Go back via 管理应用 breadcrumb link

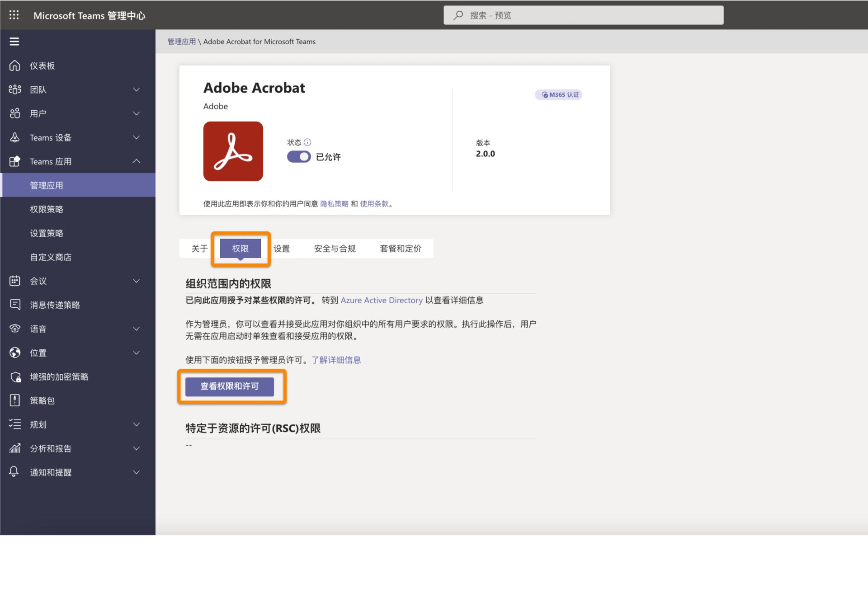point(182,42)
